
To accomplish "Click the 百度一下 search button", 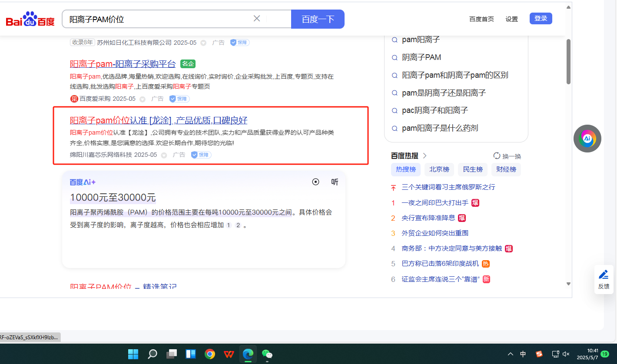I will tap(318, 19).
